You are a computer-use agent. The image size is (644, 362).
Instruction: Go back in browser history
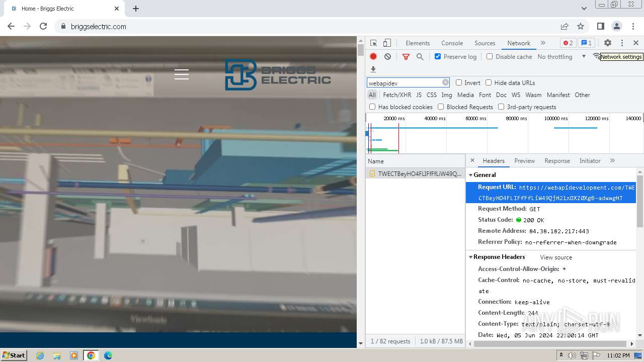coord(11,26)
